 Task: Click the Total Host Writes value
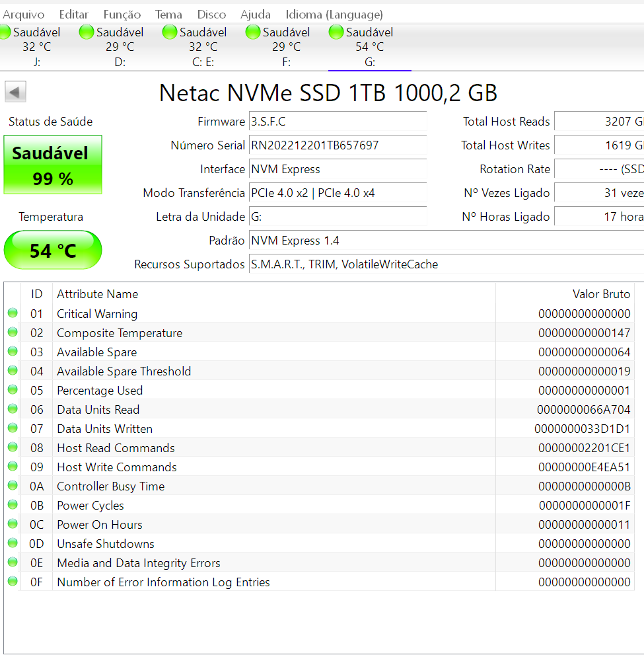click(x=599, y=145)
